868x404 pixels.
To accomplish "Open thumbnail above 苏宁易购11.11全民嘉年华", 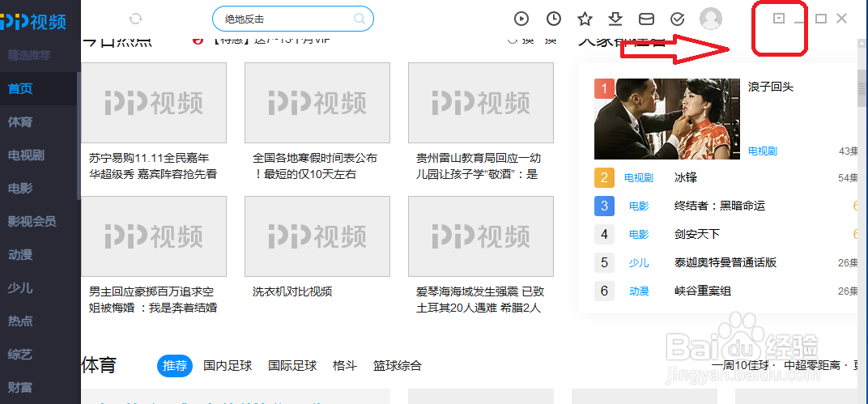I will pos(154,103).
